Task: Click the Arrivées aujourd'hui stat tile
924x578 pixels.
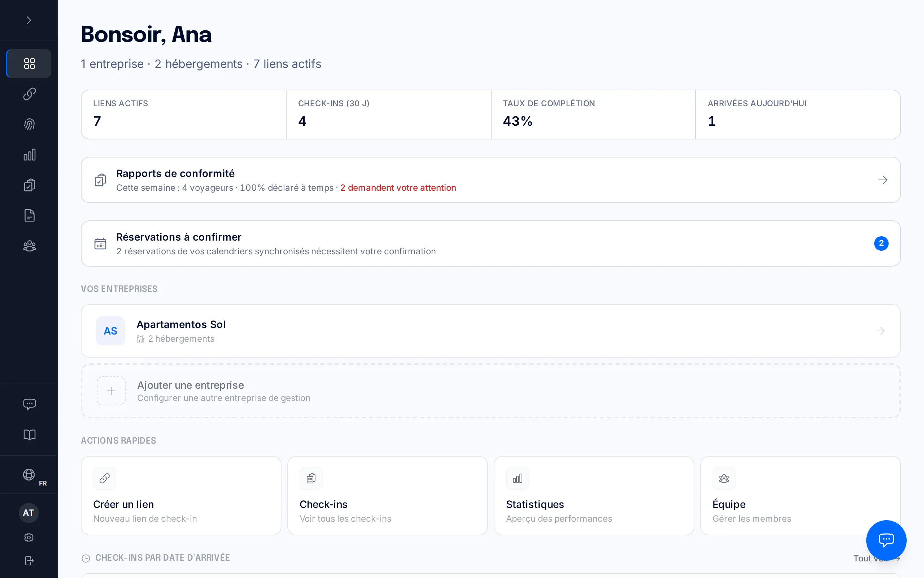Action: tap(798, 115)
